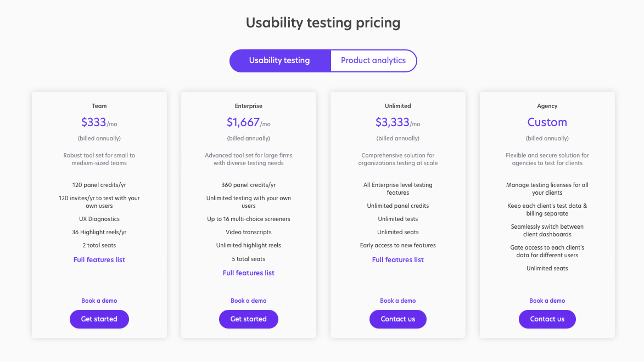
Task: View Full features list for Enterprise plan
Action: pos(249,273)
